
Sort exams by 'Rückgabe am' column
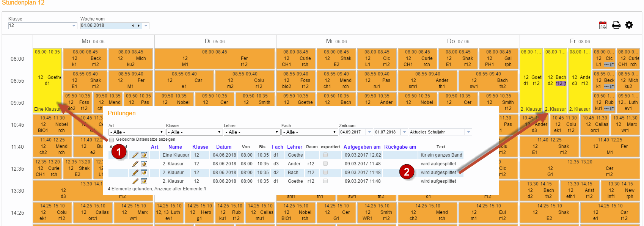coord(400,147)
